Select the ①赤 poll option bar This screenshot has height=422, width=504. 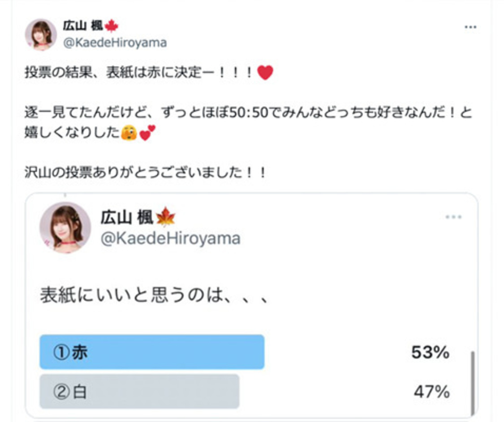(152, 352)
